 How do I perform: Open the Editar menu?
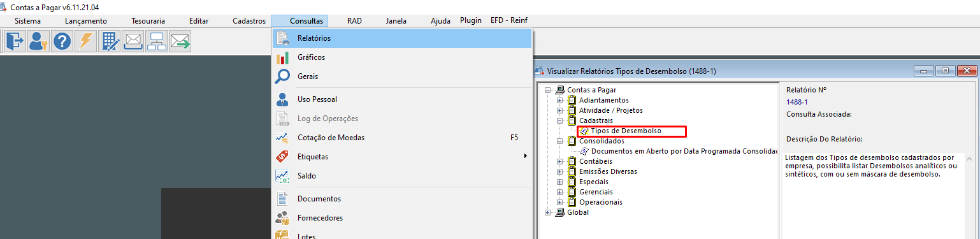[199, 20]
